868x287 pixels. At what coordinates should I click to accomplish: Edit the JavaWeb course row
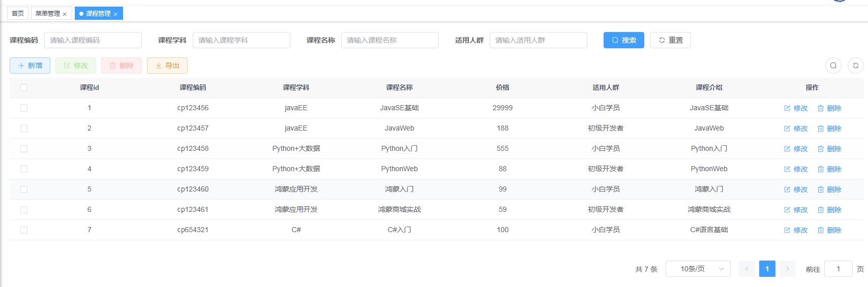pos(796,129)
